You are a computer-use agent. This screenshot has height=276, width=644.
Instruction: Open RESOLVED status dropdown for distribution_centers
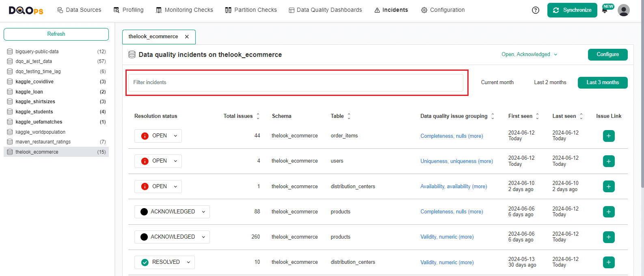[164, 262]
